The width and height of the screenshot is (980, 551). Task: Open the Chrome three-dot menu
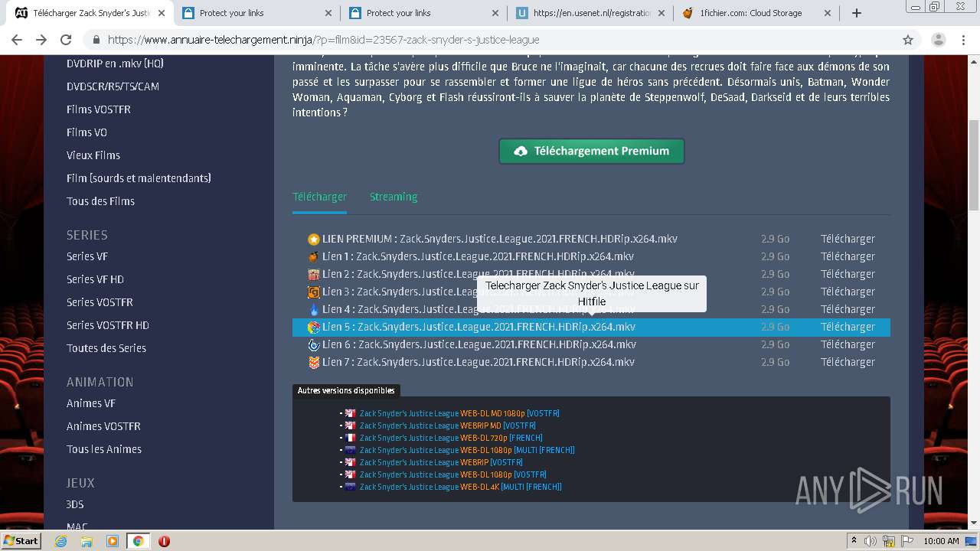962,40
